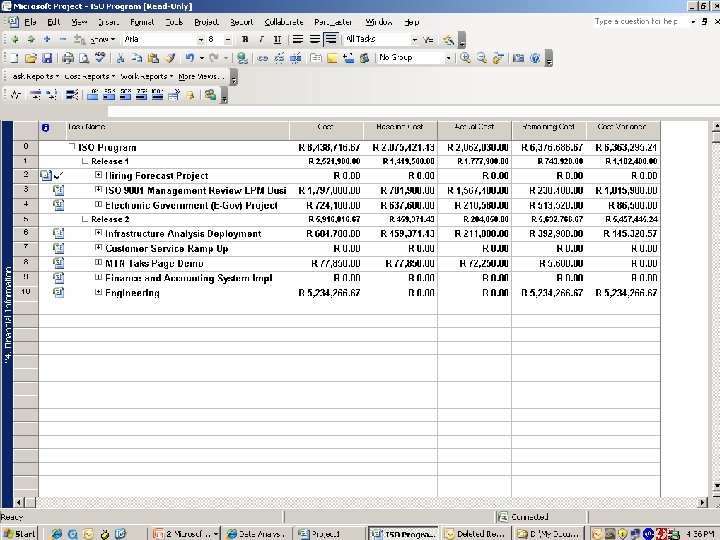Toggle underline formatting

(x=277, y=39)
